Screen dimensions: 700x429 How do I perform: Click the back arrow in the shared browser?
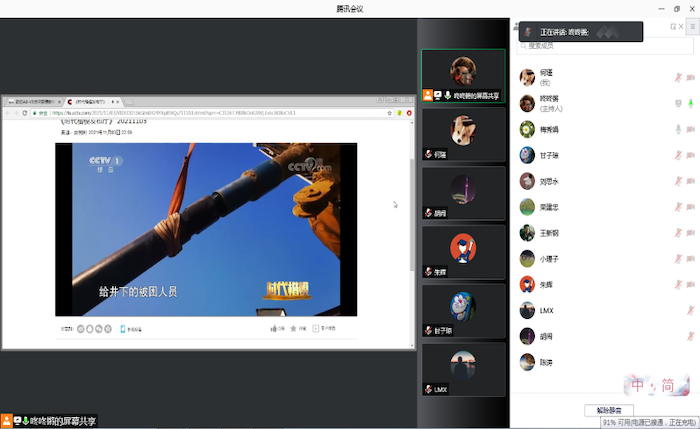8,113
